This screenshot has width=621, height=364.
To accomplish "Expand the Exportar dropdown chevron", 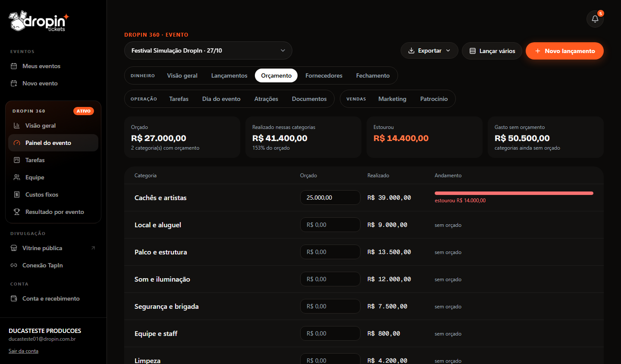I will click(448, 51).
